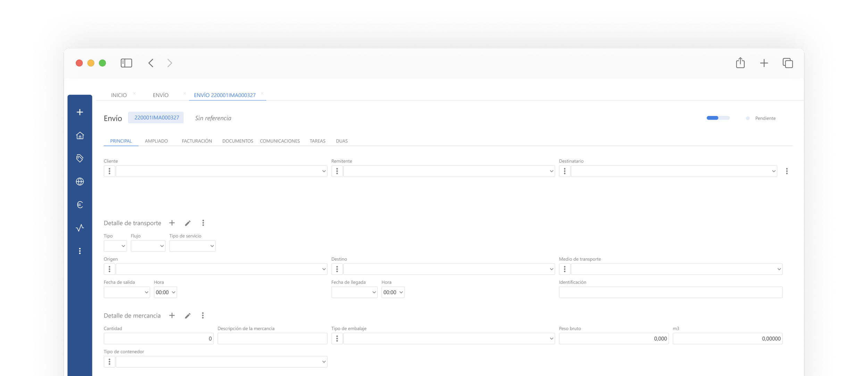Open the Hora dropdown beside Fecha de llegada
Screen dimensions: 868x376
point(393,292)
